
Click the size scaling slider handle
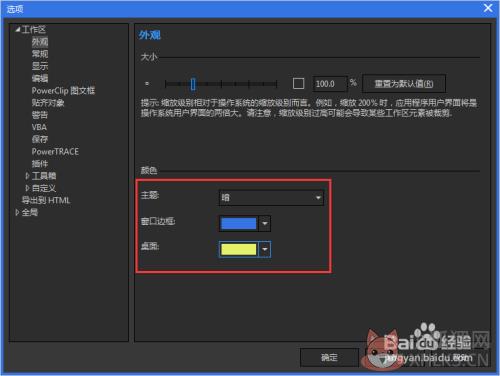click(193, 84)
